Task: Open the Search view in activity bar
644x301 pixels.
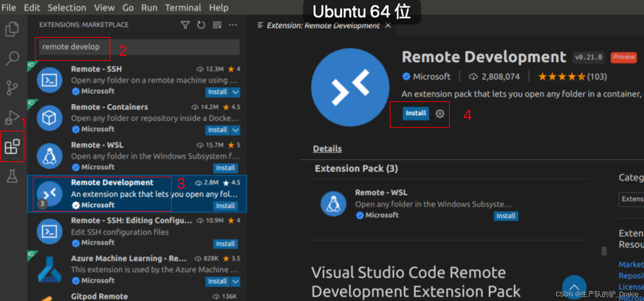Action: point(12,58)
